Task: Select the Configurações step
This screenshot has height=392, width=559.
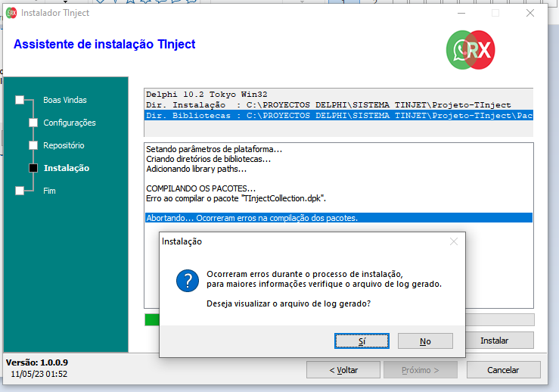Action: (x=70, y=123)
